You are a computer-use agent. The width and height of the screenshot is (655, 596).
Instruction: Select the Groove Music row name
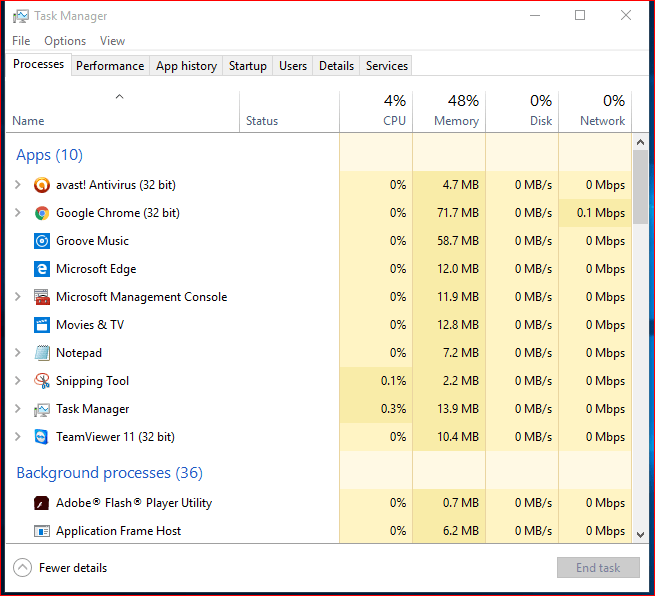(92, 241)
